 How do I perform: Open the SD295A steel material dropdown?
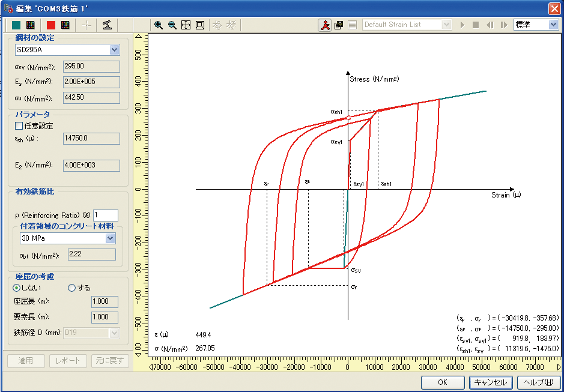[x=114, y=50]
